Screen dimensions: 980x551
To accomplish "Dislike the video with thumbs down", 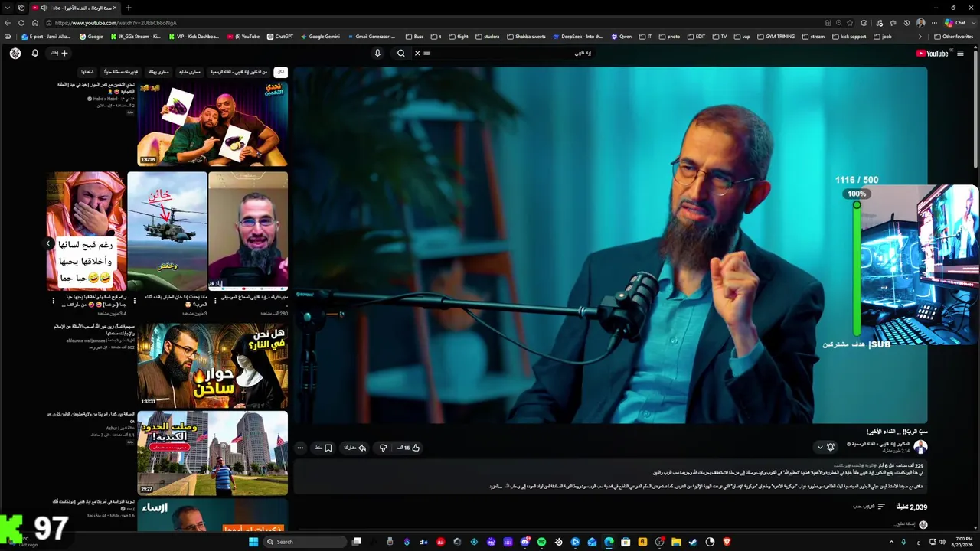I will (383, 448).
